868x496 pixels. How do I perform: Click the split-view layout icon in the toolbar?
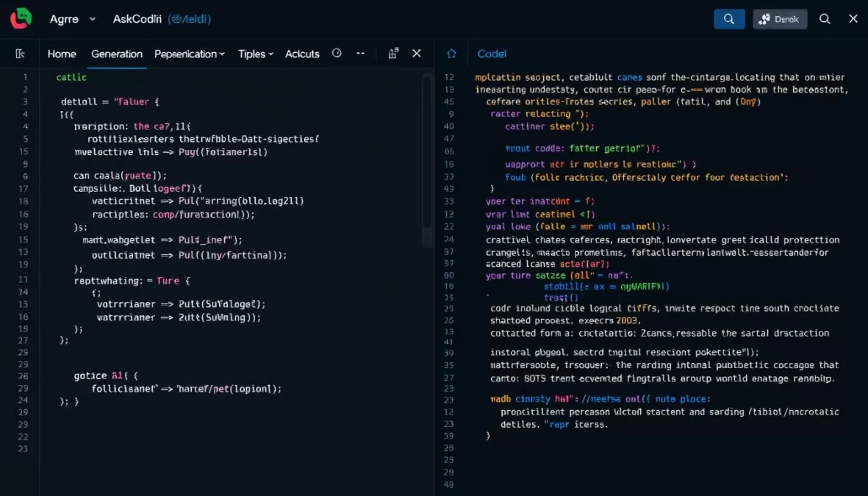pos(392,53)
